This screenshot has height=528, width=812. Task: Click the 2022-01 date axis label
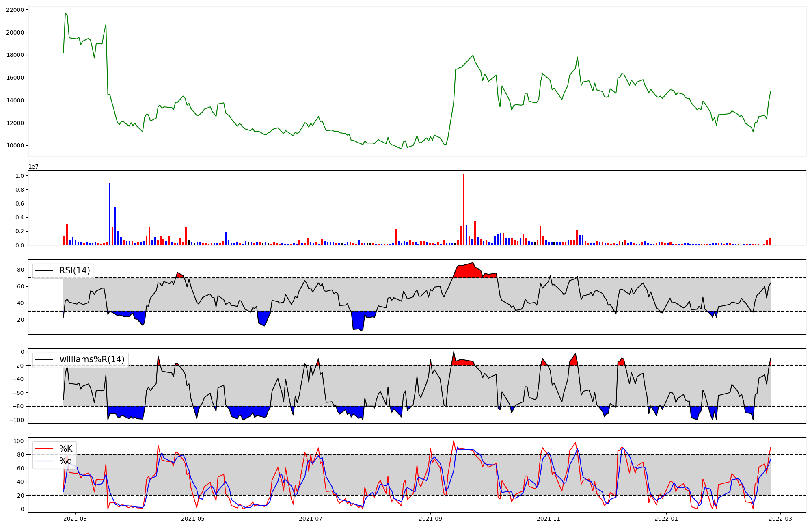point(666,519)
